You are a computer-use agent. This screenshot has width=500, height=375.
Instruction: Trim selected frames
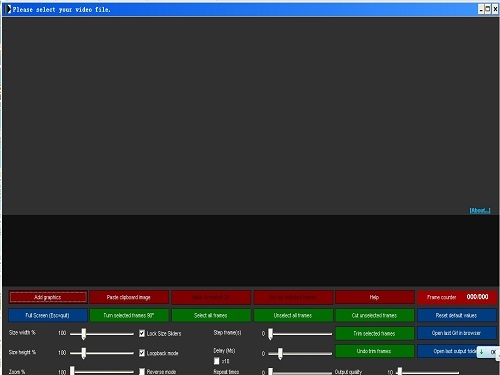pos(375,333)
